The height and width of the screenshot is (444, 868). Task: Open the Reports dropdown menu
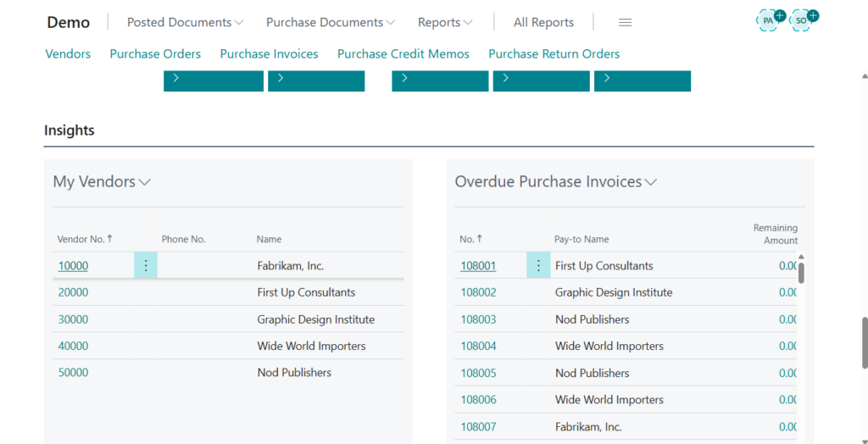(x=445, y=23)
